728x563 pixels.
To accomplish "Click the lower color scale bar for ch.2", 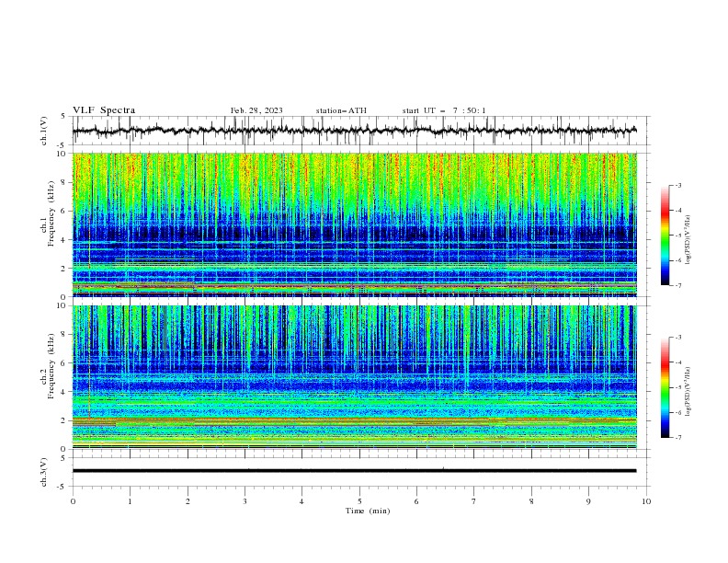I will pos(665,387).
